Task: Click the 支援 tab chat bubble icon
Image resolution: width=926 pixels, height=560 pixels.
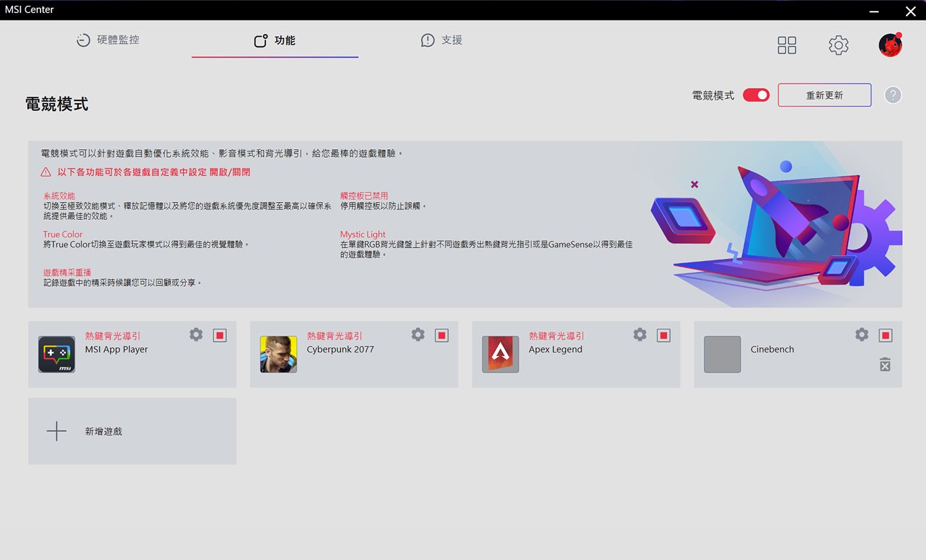Action: pos(428,41)
